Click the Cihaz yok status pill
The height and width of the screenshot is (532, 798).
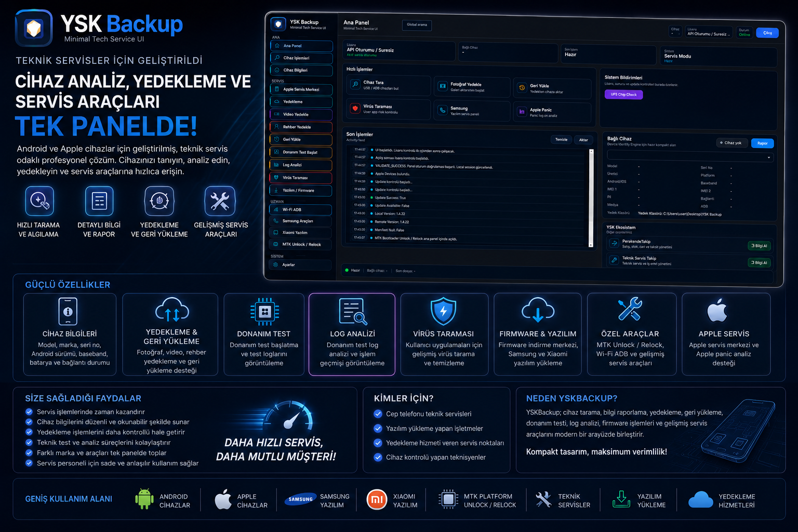click(x=731, y=143)
